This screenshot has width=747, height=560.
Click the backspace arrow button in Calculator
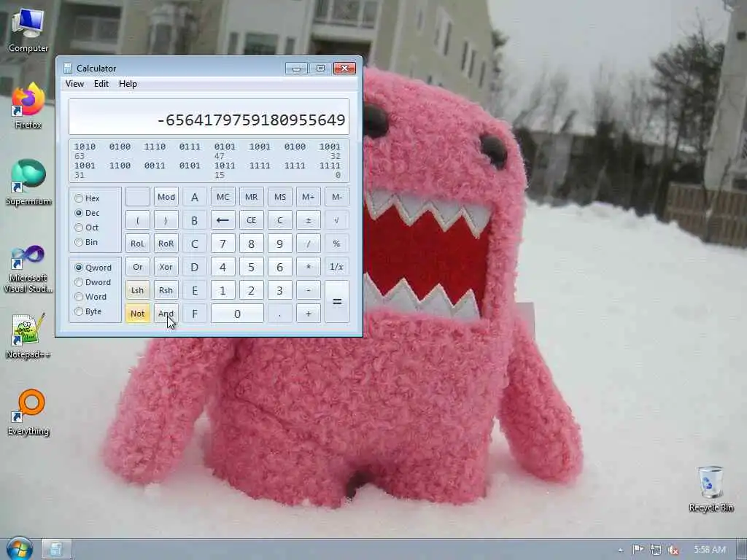coord(222,220)
